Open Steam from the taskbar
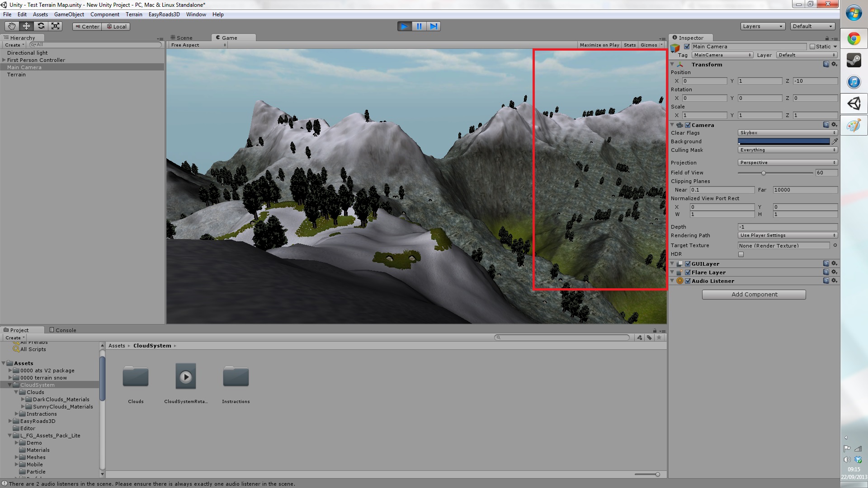 [854, 61]
